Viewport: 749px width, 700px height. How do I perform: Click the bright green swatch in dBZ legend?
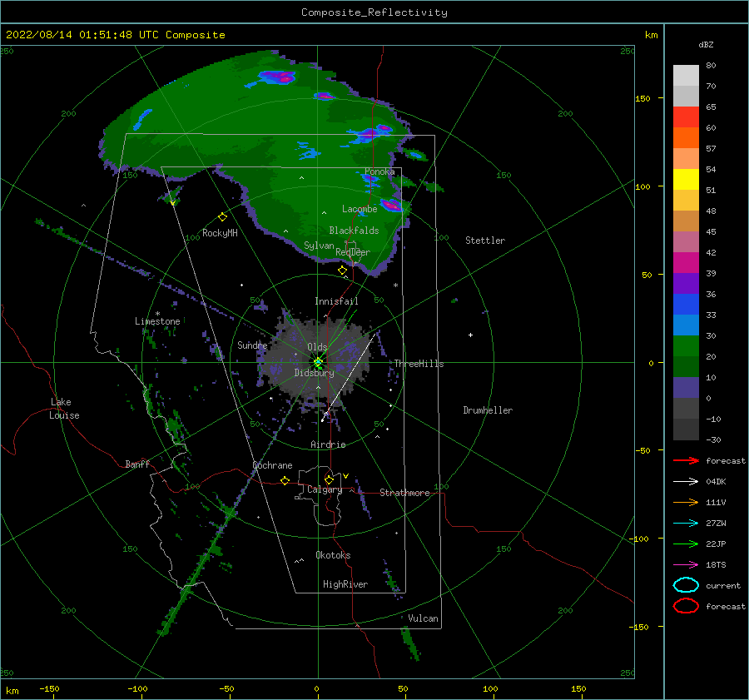(686, 345)
